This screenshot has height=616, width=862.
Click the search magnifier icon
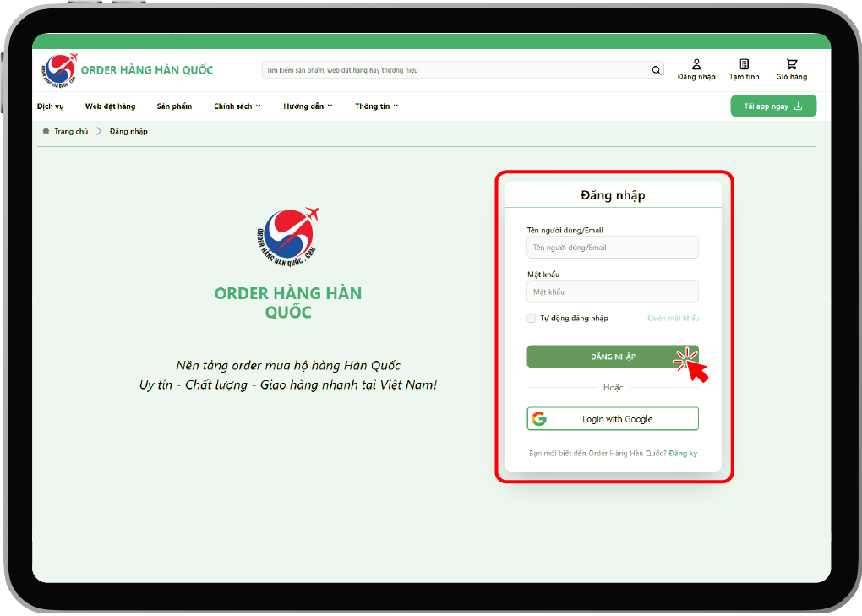pos(657,70)
